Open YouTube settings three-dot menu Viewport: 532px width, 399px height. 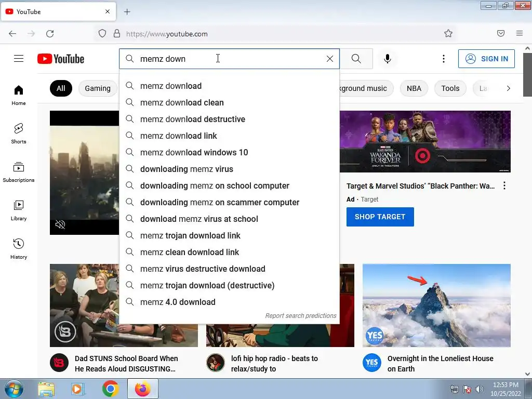pyautogui.click(x=444, y=59)
